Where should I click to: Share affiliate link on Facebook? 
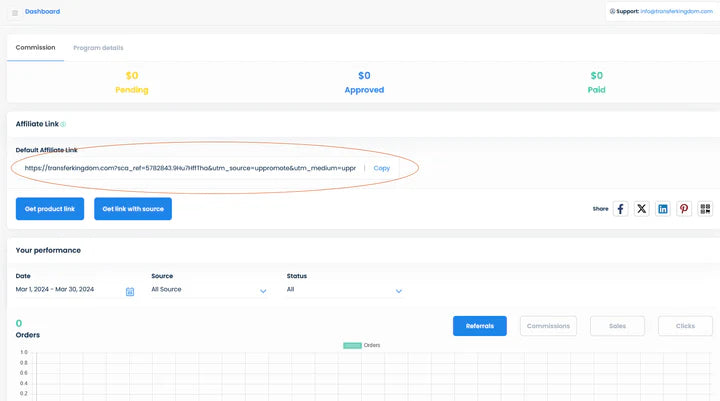coord(620,208)
